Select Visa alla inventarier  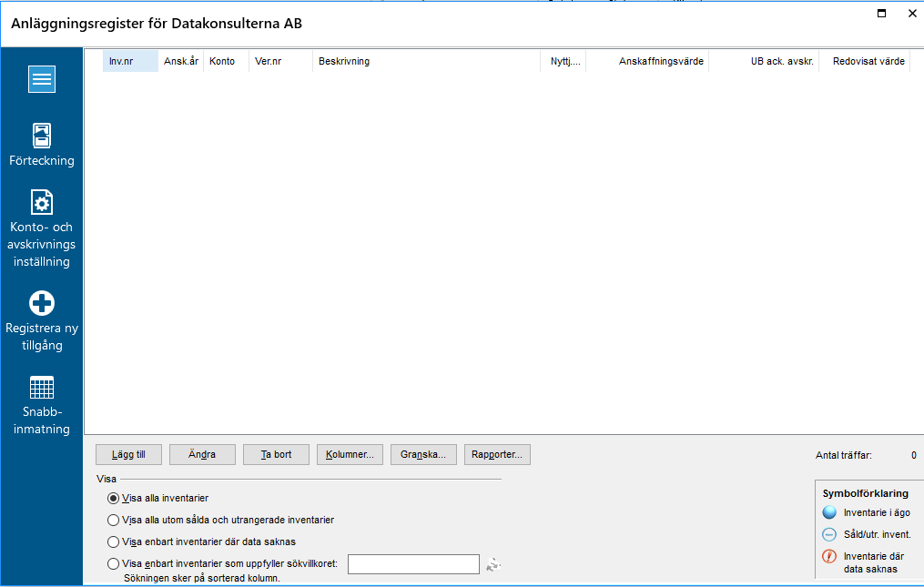(113, 498)
